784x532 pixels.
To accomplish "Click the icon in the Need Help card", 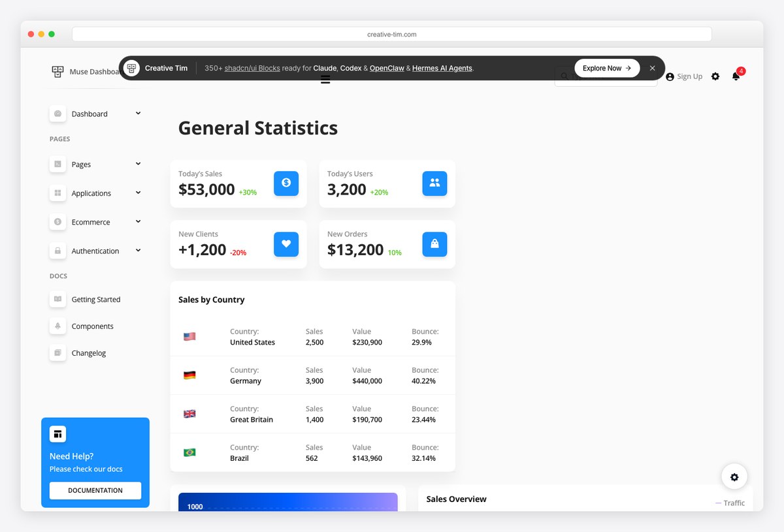I will tap(57, 434).
